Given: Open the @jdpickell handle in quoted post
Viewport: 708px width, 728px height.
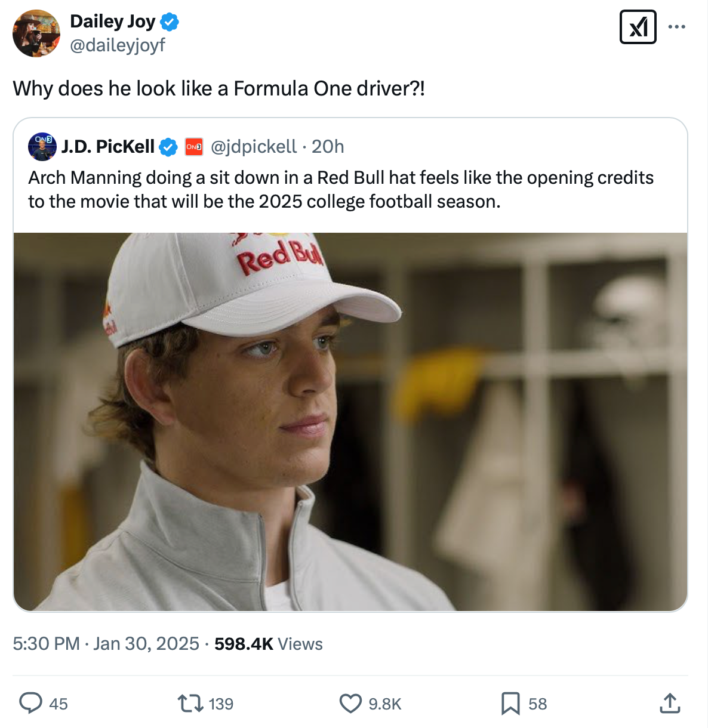Looking at the screenshot, I should point(254,147).
